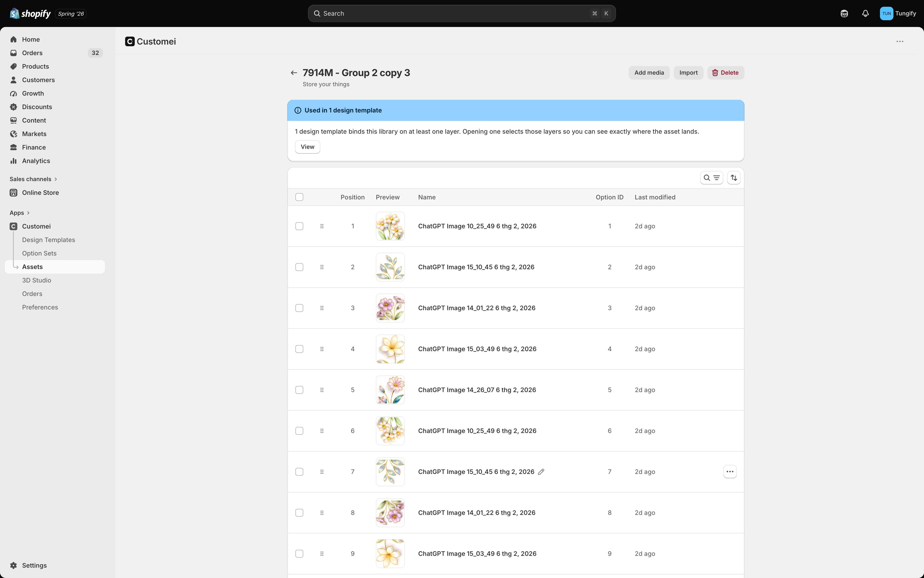Click the View button in the banner
This screenshot has height=578, width=924.
coord(307,147)
